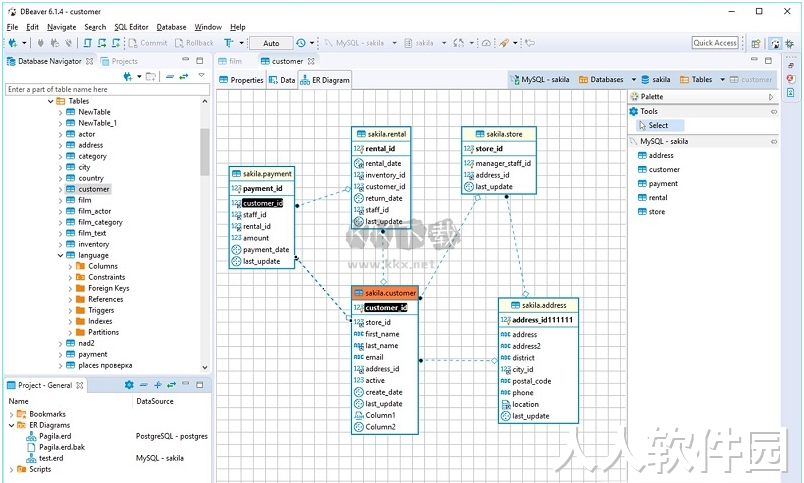The image size is (804, 483).
Task: Click the Project panel settings gear icon
Action: pyautogui.click(x=129, y=385)
